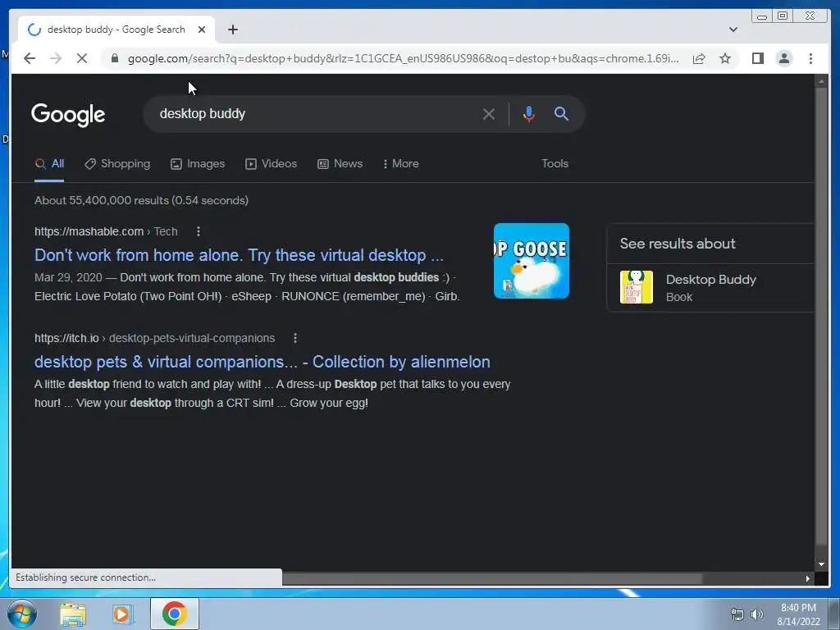This screenshot has width=840, height=630.
Task: Click the Desktop Goose thumbnail image
Action: pyautogui.click(x=532, y=261)
